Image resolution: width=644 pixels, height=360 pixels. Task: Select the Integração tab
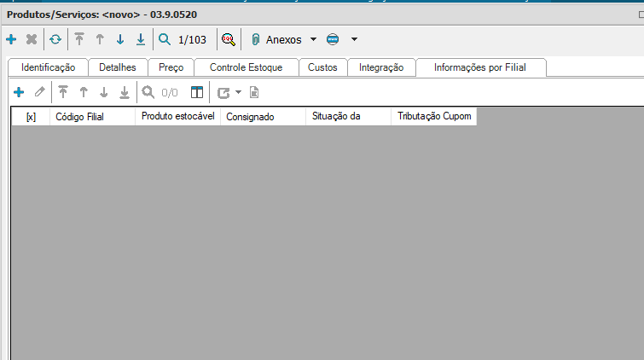[x=381, y=67]
